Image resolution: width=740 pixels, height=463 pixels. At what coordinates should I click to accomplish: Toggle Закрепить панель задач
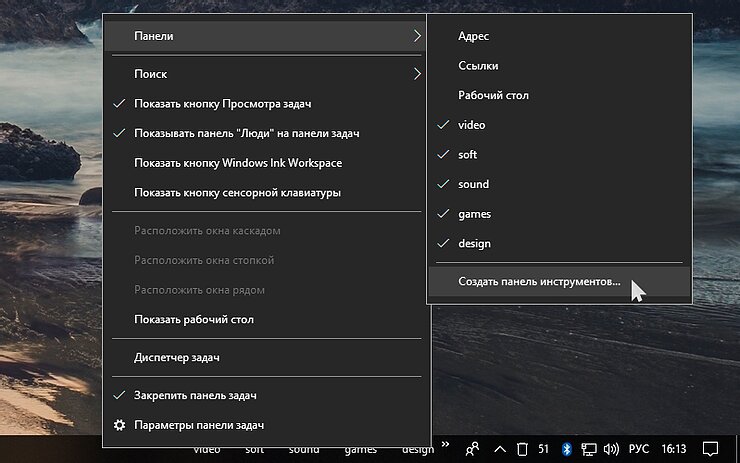266,396
